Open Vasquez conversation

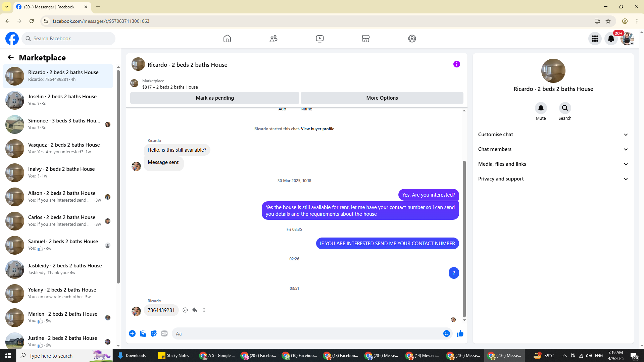[58, 148]
